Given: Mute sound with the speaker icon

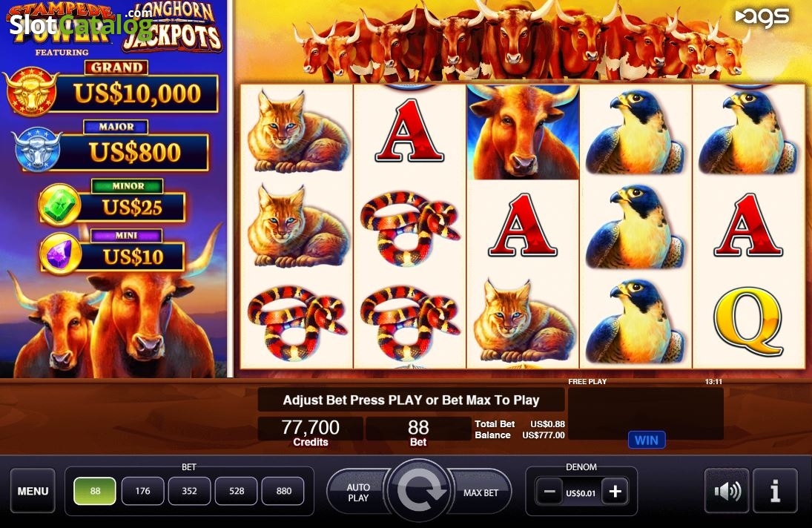Looking at the screenshot, I should coord(727,491).
